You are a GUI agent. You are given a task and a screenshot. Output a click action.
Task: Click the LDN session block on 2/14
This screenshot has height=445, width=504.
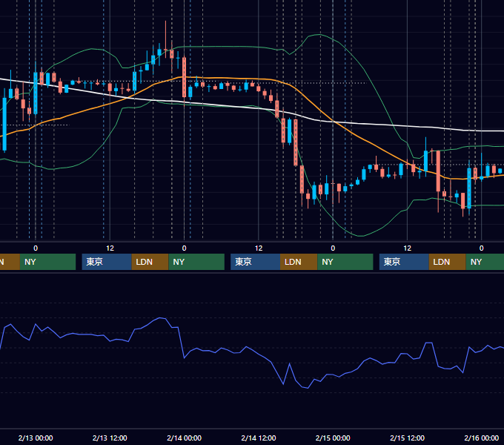pos(299,262)
